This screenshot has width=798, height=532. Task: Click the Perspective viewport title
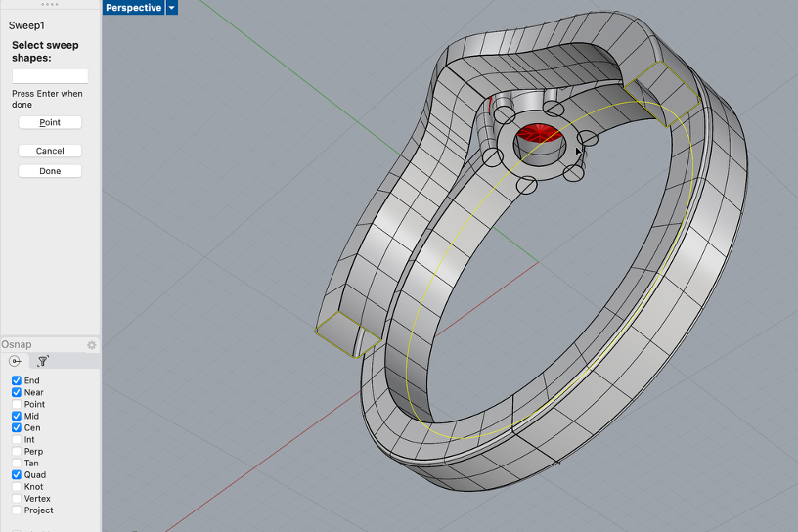point(133,8)
